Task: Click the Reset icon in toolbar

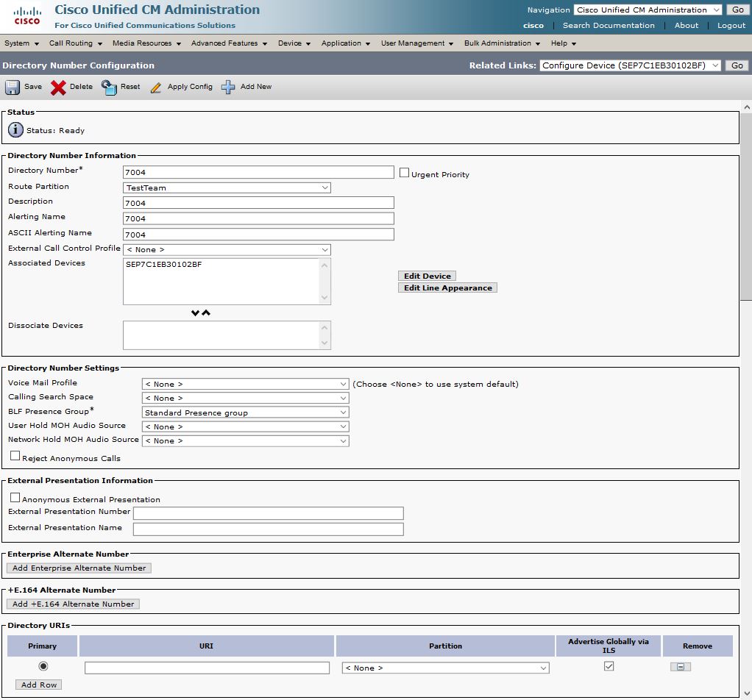Action: [109, 87]
